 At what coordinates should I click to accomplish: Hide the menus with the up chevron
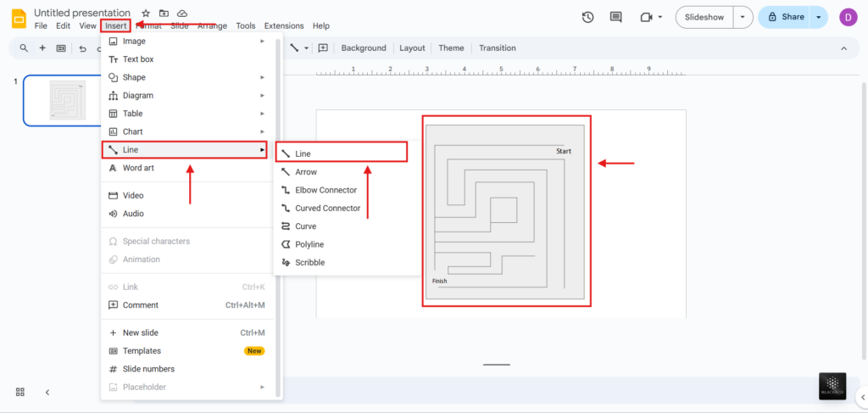click(x=843, y=48)
